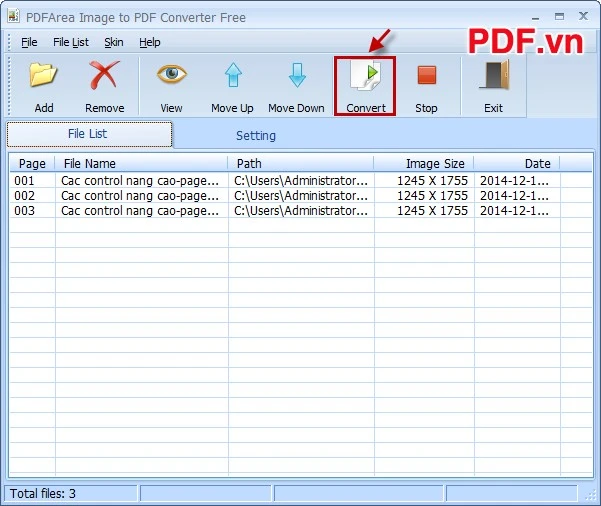Switch to the File List tab
This screenshot has height=506, width=601.
click(x=89, y=134)
